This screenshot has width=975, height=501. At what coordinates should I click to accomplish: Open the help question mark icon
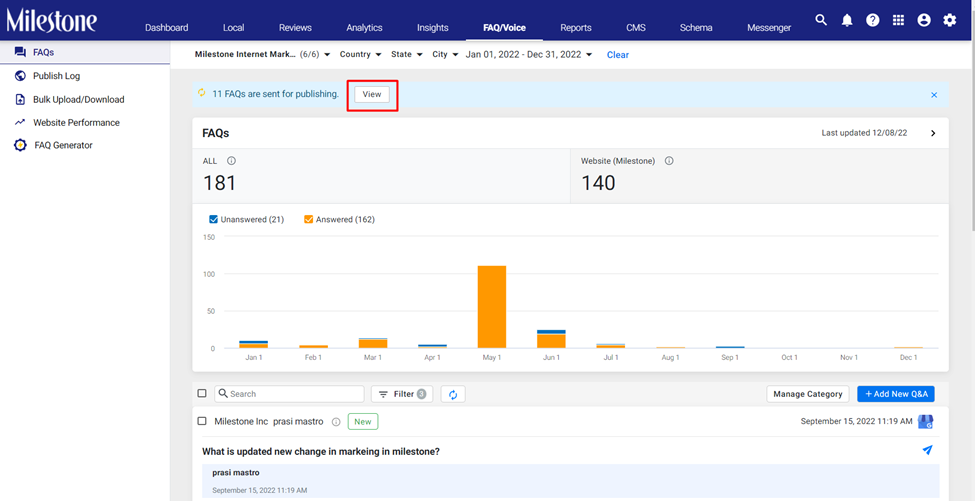tap(873, 20)
